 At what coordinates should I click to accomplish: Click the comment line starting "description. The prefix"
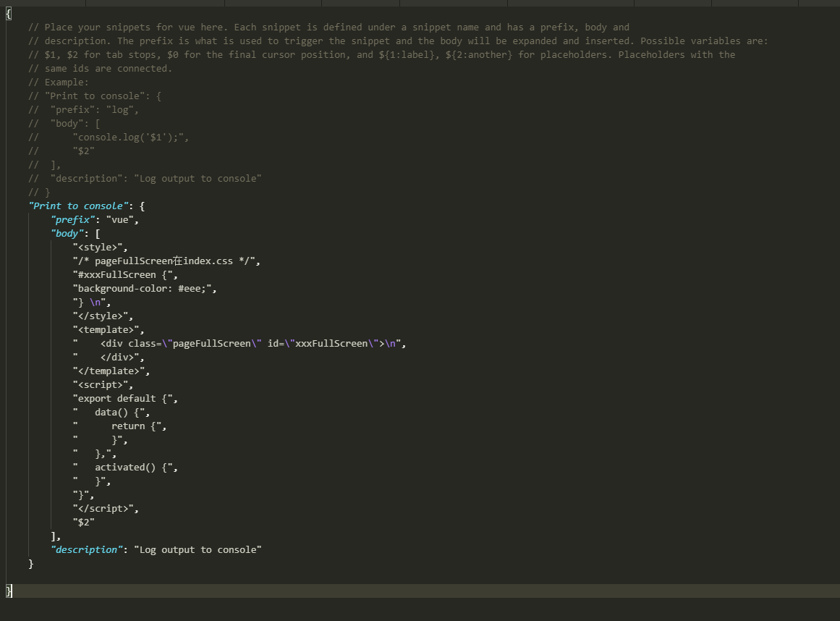point(398,41)
